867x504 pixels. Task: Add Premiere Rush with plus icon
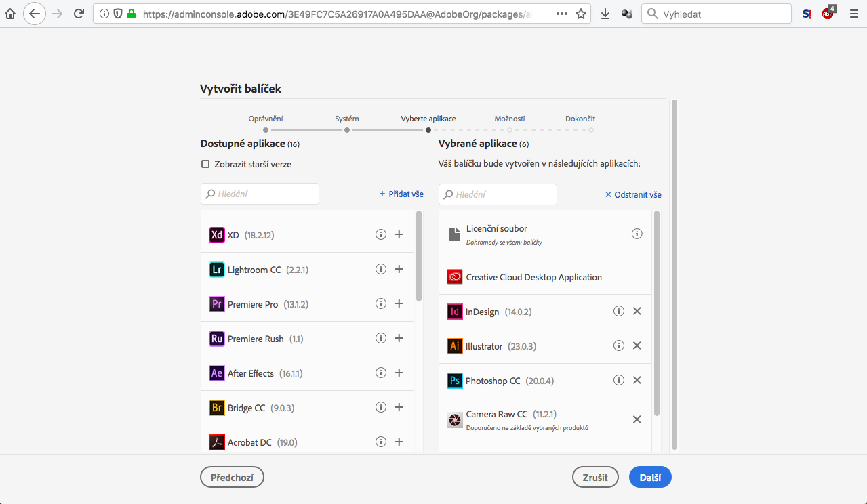399,338
